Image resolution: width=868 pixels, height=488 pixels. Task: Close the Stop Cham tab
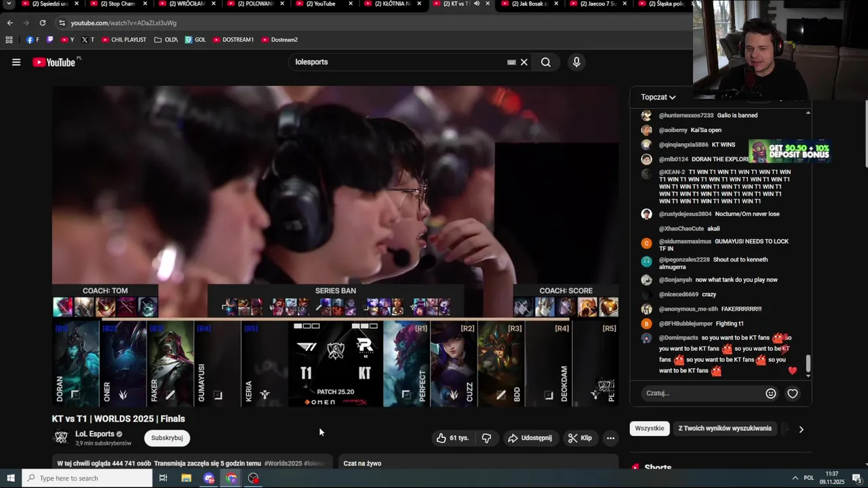[145, 4]
